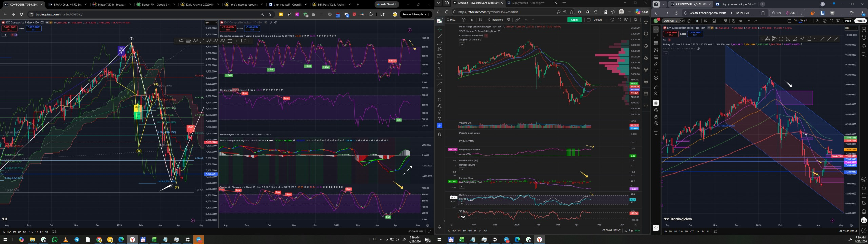Take snapshot with camera icon in Stockbit toolbar
This screenshot has width=868, height=244.
click(626, 20)
